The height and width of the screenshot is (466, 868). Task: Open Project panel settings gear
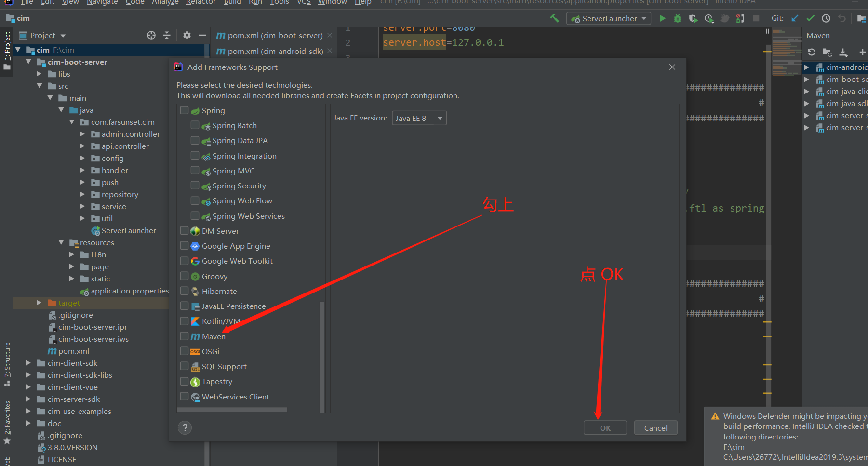pos(187,35)
